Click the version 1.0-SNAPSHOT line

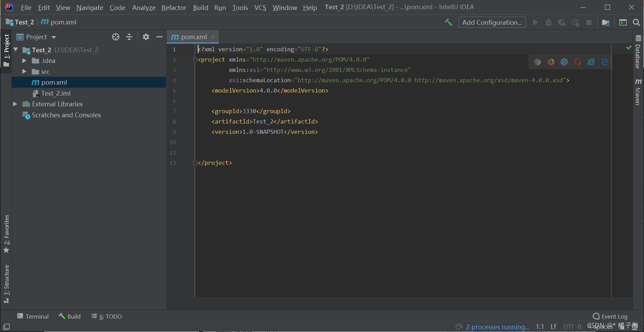264,132
